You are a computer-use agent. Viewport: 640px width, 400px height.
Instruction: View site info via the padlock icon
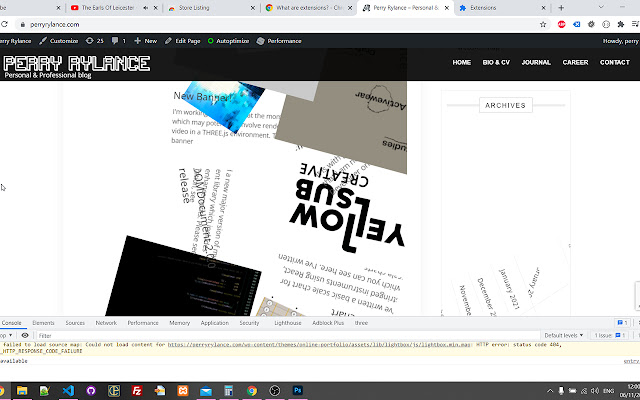click(23, 24)
